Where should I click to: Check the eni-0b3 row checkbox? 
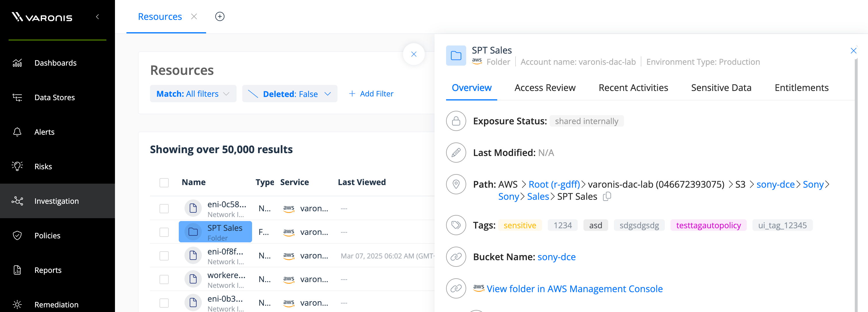point(164,303)
